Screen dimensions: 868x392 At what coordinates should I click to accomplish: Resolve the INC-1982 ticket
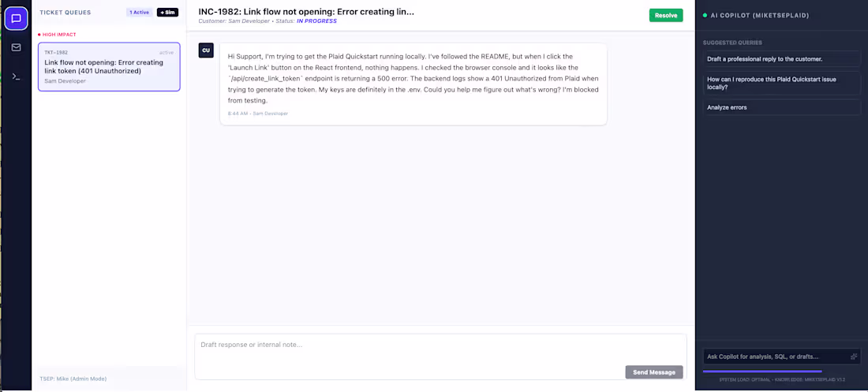tap(666, 16)
